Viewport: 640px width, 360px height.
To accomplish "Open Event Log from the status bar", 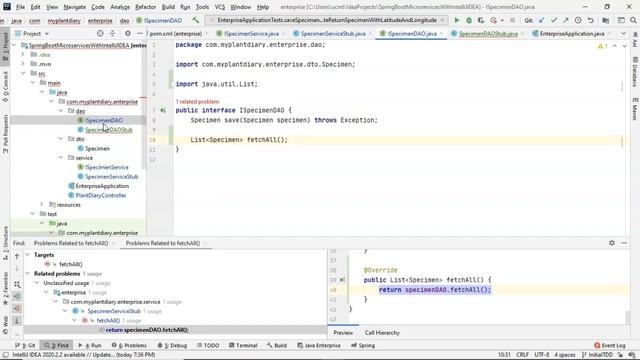I will pyautogui.click(x=610, y=345).
